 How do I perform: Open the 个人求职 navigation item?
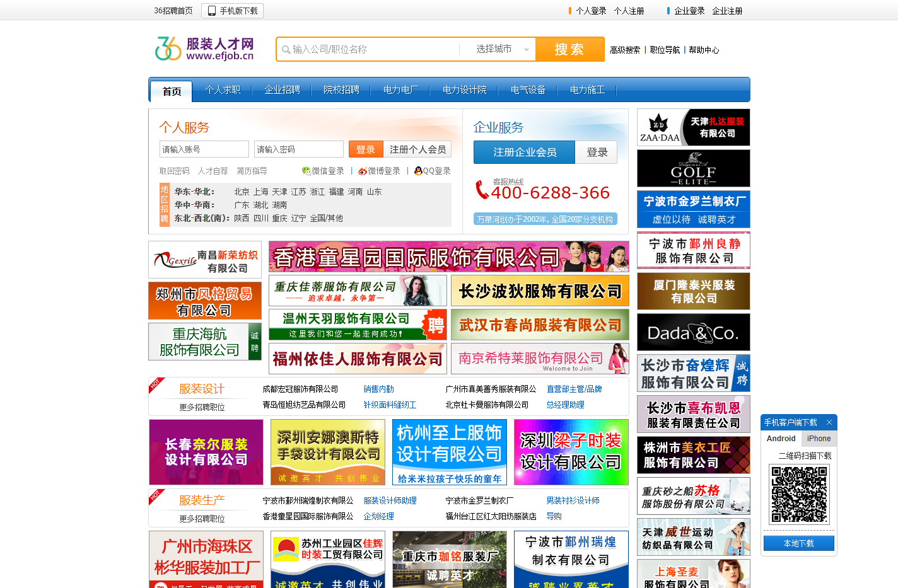[x=223, y=90]
